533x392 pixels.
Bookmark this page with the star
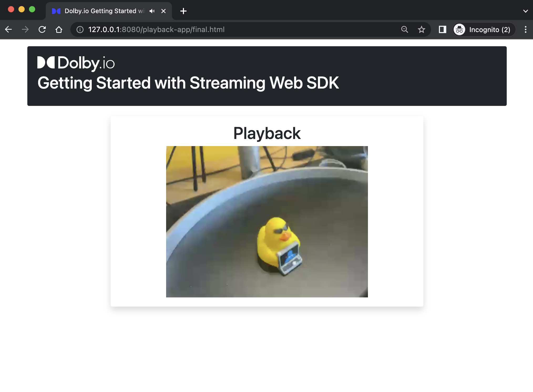421,29
